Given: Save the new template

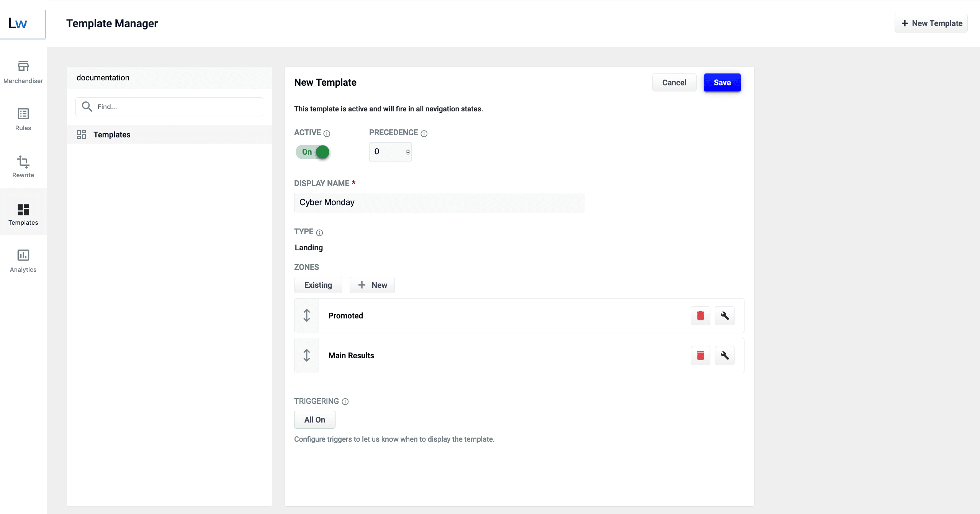Looking at the screenshot, I should 722,83.
